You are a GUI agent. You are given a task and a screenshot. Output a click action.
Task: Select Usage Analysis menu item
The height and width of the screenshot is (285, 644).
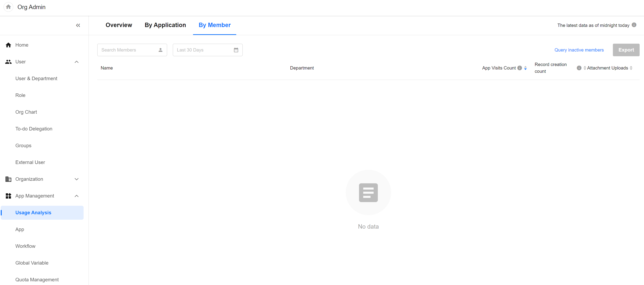[x=42, y=213]
